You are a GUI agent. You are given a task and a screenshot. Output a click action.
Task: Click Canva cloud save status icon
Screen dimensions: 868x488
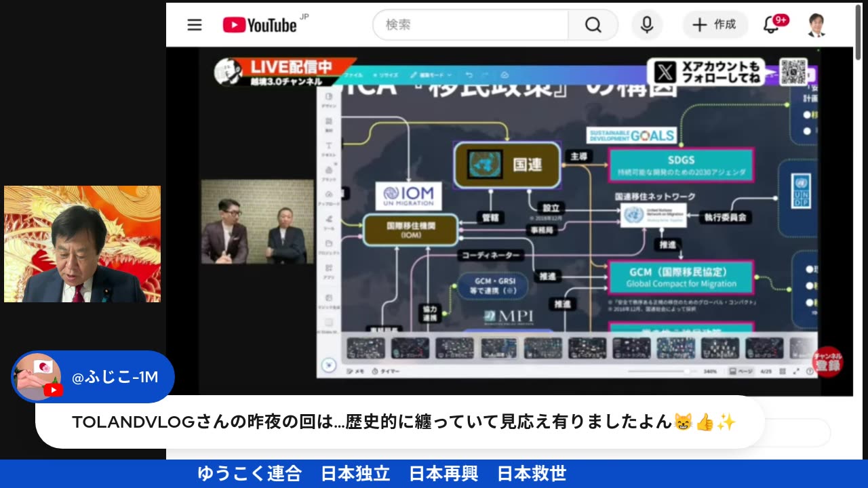click(x=505, y=75)
